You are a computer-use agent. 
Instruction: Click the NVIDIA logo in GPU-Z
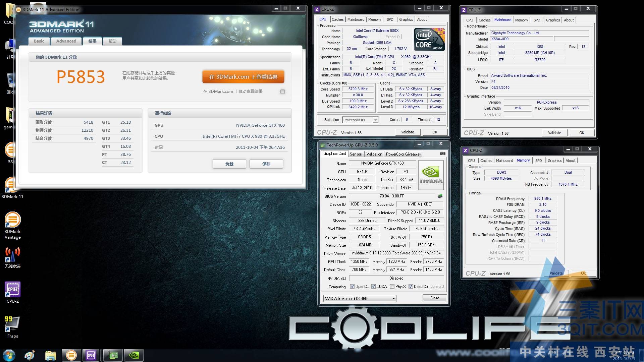431,175
